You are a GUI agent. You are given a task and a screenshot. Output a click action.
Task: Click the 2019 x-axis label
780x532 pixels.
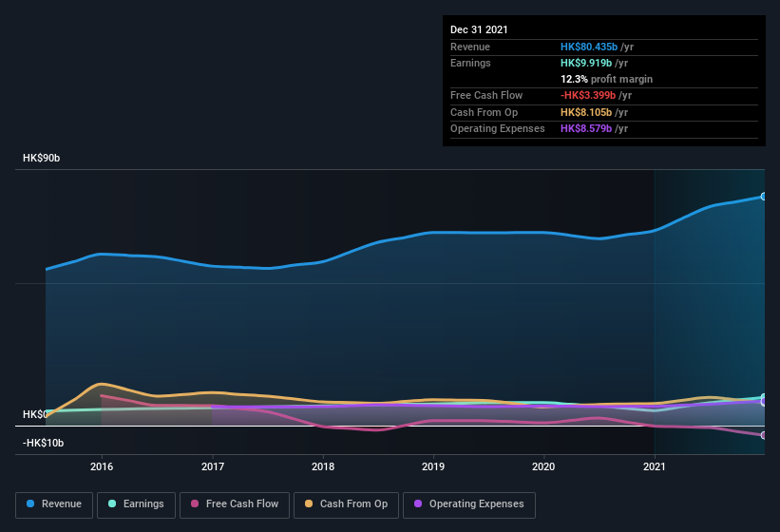pos(433,466)
